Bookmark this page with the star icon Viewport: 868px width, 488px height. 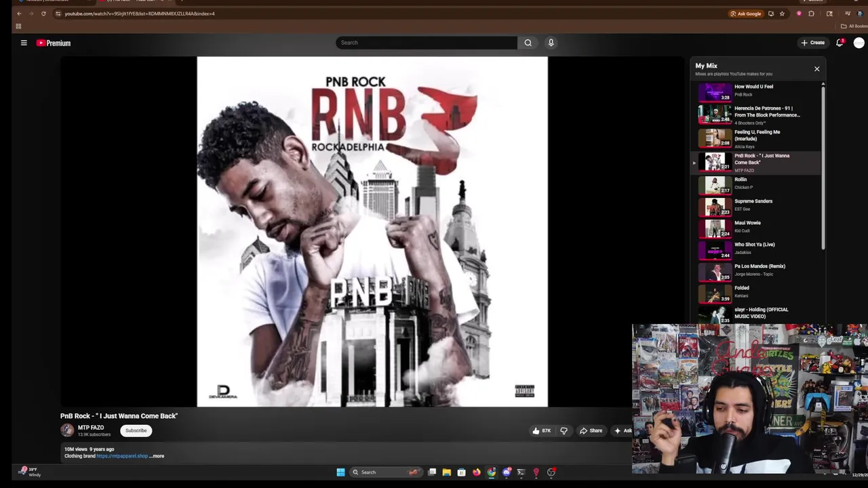pyautogui.click(x=782, y=14)
